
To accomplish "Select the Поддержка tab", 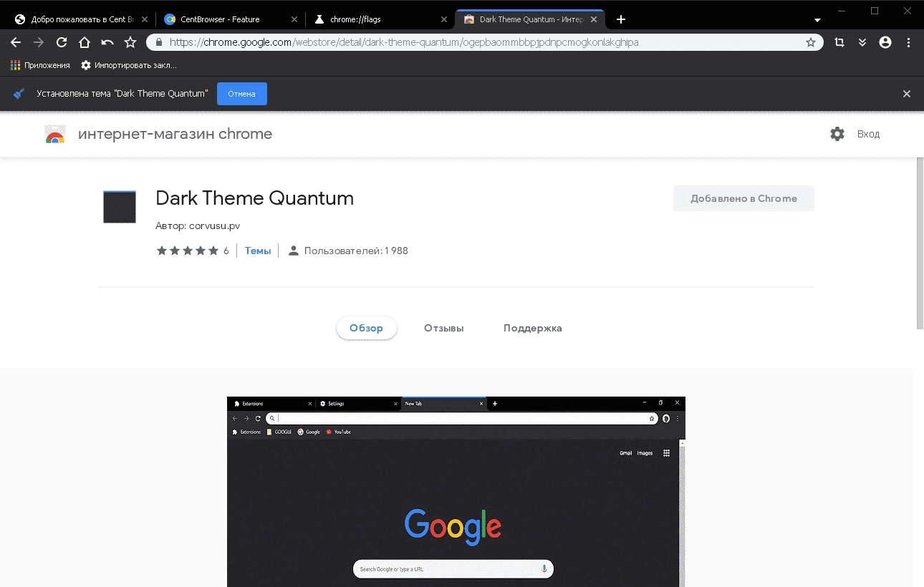I will click(533, 328).
